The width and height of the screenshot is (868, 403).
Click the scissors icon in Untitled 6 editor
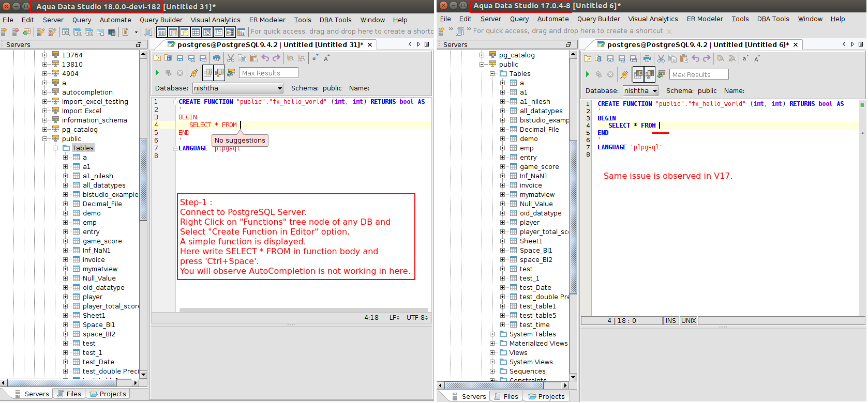click(661, 59)
